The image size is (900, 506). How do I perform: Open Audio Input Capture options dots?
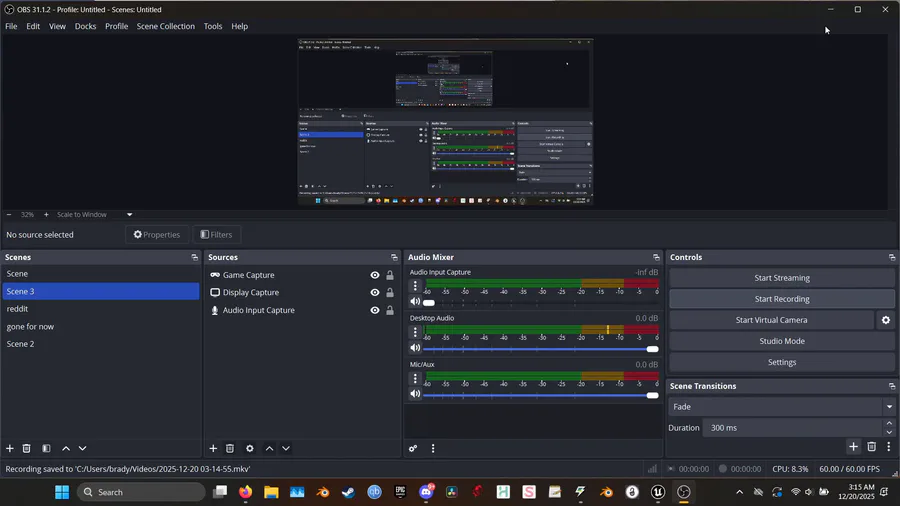[415, 285]
